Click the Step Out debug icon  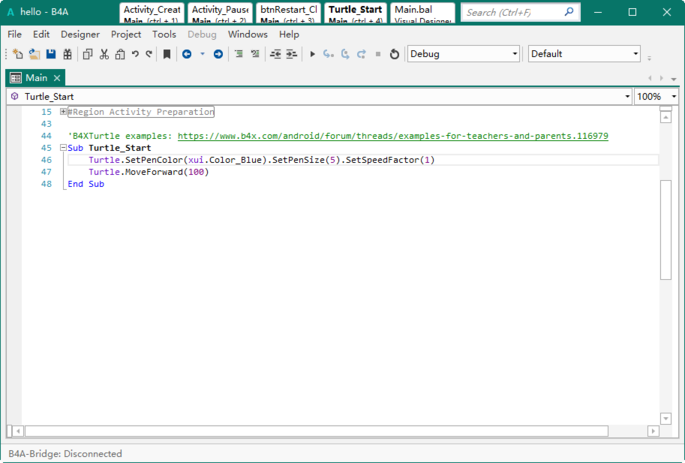tap(361, 54)
